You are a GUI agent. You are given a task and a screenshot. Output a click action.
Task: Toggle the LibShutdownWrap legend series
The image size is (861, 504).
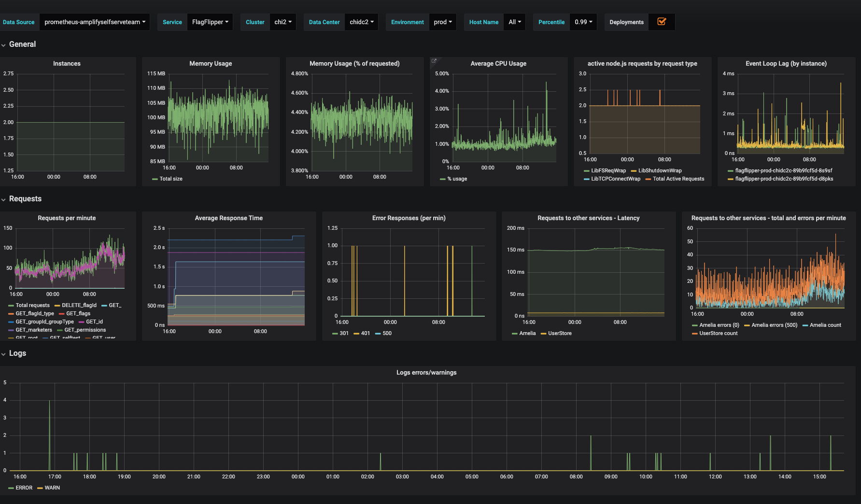tap(660, 171)
